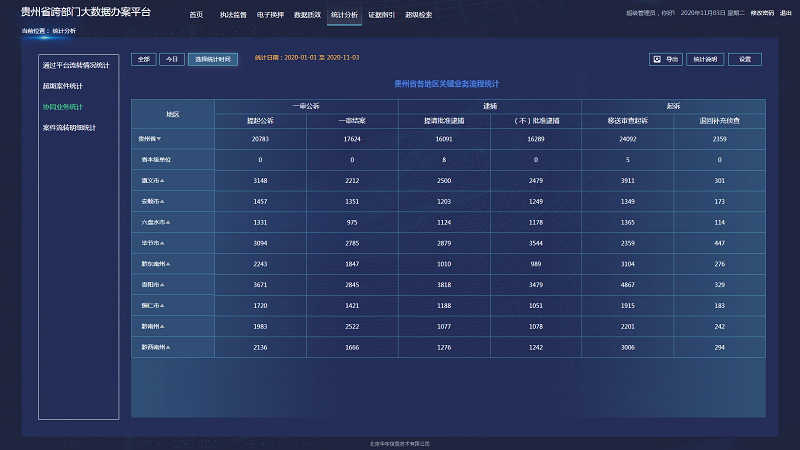This screenshot has width=800, height=450.
Task: Switch to the 执法监督 tab
Action: 233,15
